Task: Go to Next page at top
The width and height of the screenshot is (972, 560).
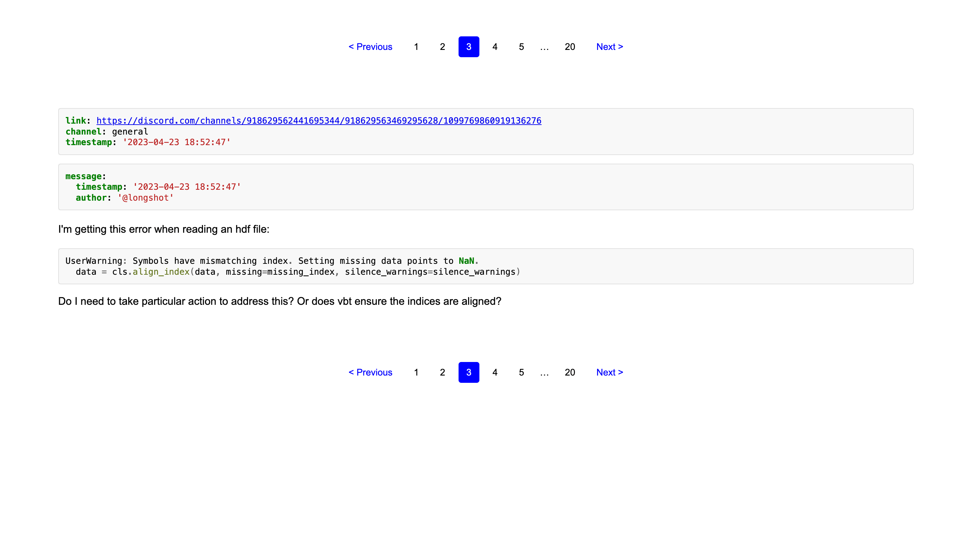Action: click(609, 47)
